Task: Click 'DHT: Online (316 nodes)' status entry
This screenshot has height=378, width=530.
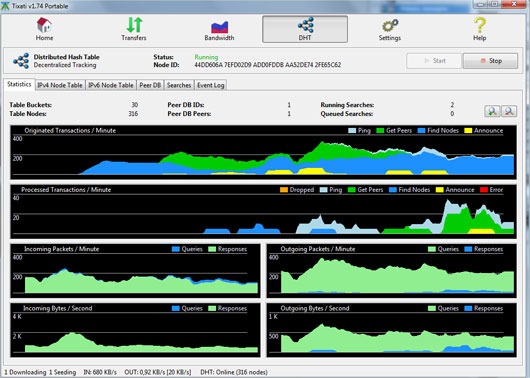Action: (x=234, y=372)
